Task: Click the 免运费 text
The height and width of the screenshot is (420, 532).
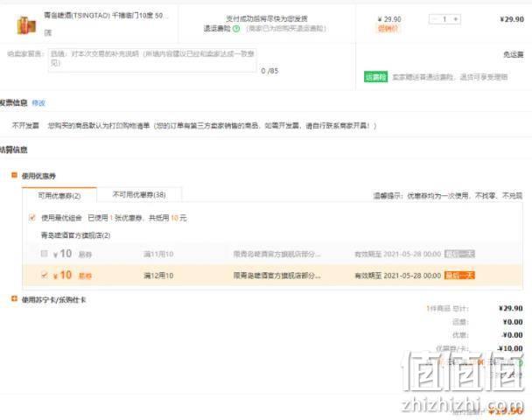Action: (514, 54)
